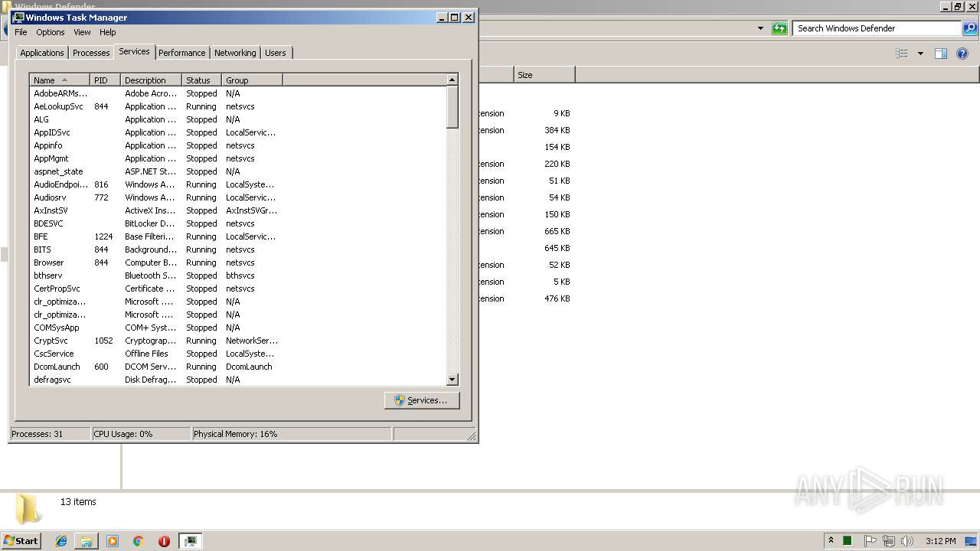The width and height of the screenshot is (980, 551).
Task: Select the AdobeARMs... service row
Action: pyautogui.click(x=237, y=93)
